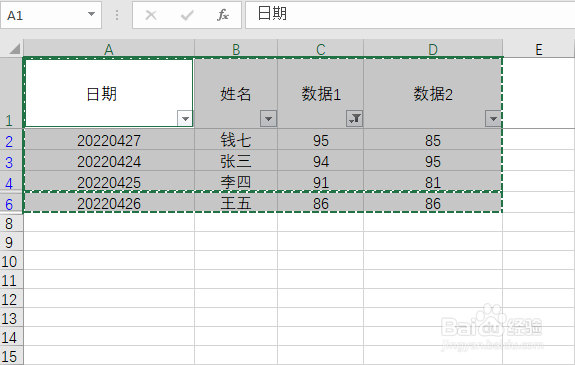575x365 pixels.
Task: Click the 日期 header cell
Action: 109,93
